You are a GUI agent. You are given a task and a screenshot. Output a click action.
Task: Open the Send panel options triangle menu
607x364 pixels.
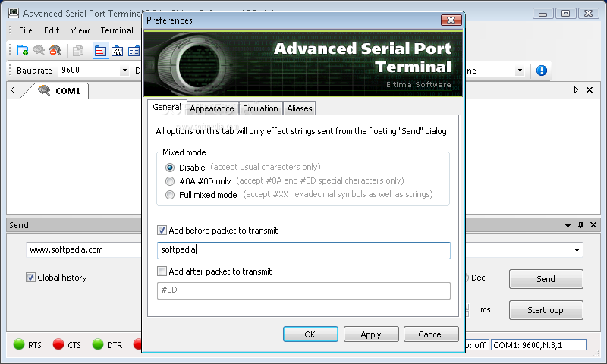click(568, 225)
